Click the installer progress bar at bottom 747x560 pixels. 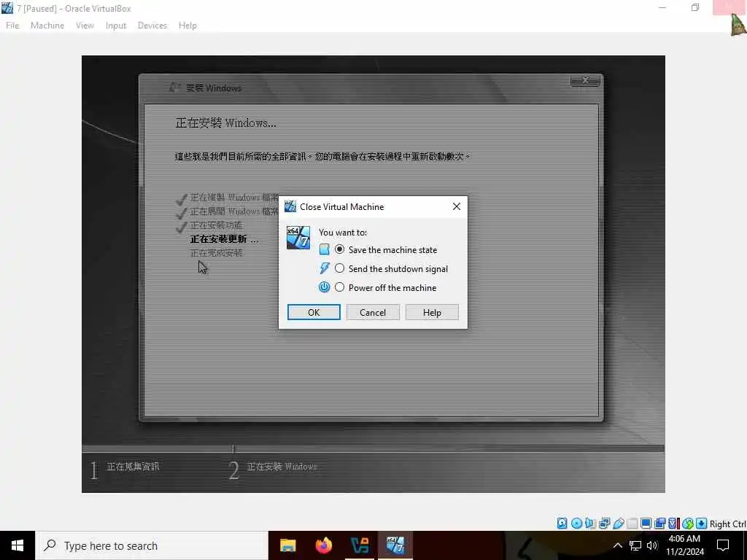[x=373, y=448]
